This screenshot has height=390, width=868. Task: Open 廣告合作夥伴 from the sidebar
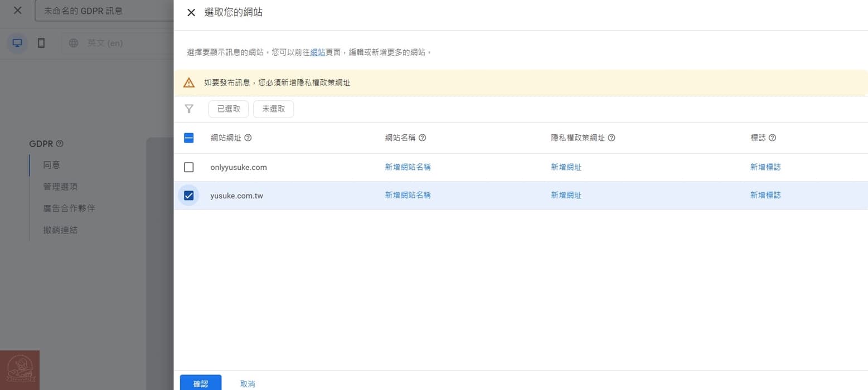click(x=69, y=208)
